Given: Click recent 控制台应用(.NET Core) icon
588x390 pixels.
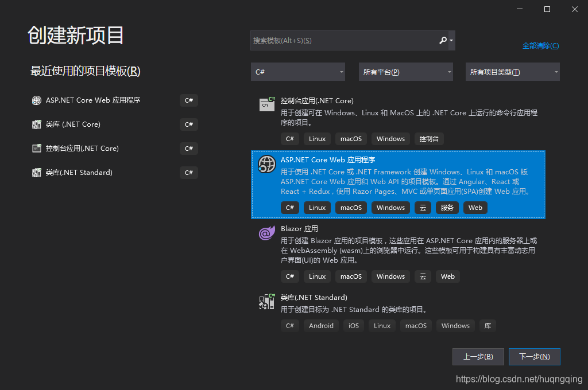Looking at the screenshot, I should pos(36,149).
